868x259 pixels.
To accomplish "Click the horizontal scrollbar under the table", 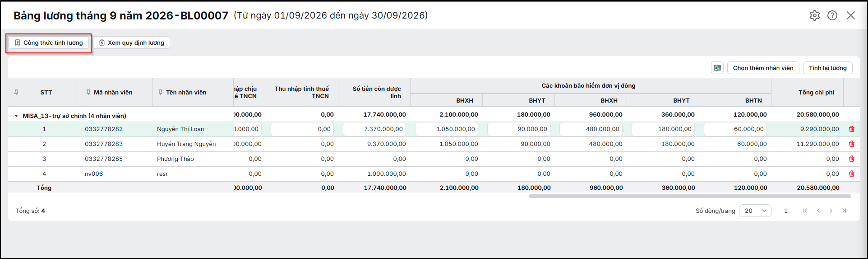I will tap(690, 196).
